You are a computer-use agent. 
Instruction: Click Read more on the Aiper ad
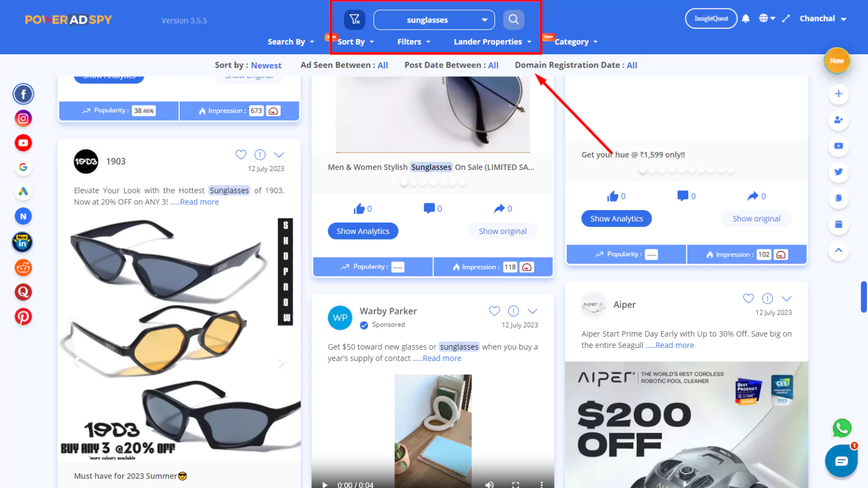[675, 346]
